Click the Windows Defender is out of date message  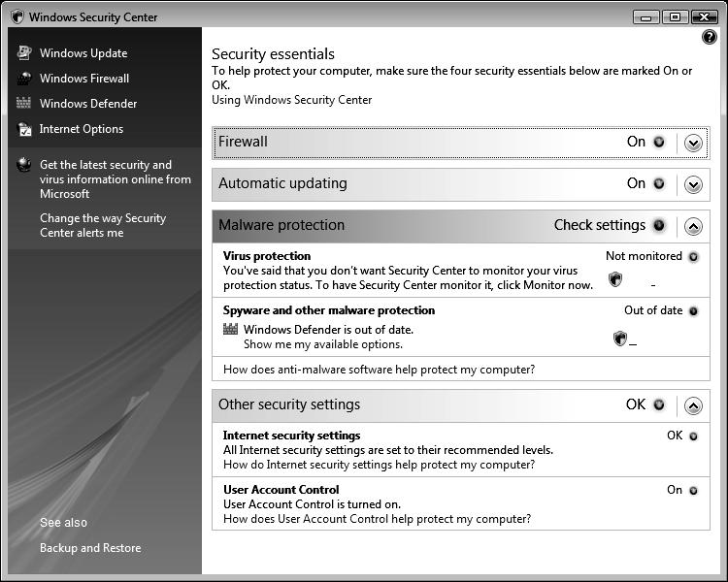(328, 330)
